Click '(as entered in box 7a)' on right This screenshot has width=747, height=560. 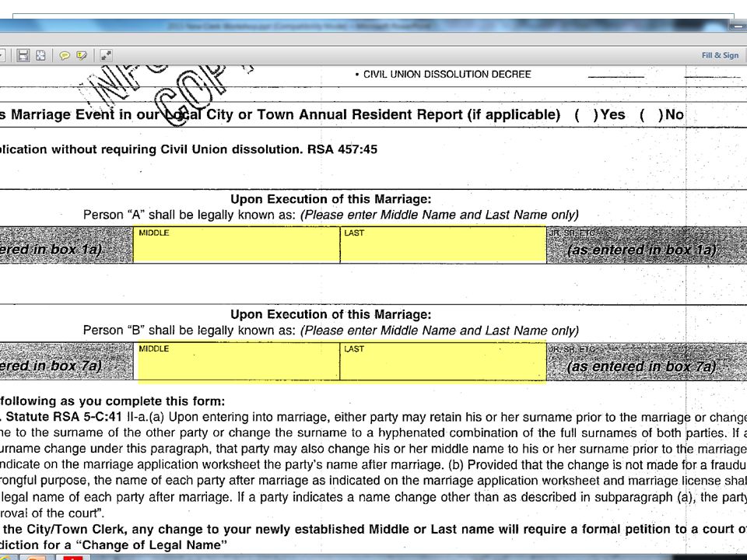coord(642,366)
